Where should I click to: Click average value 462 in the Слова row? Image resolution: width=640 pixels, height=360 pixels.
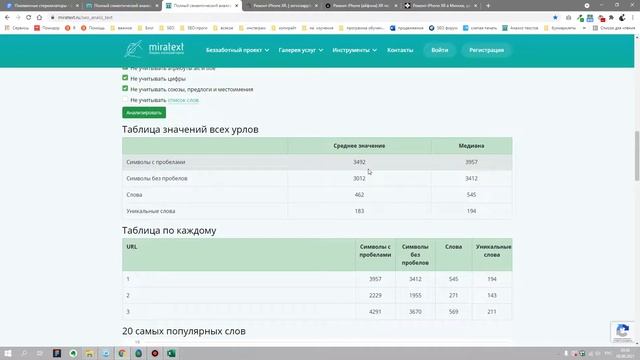pyautogui.click(x=359, y=195)
